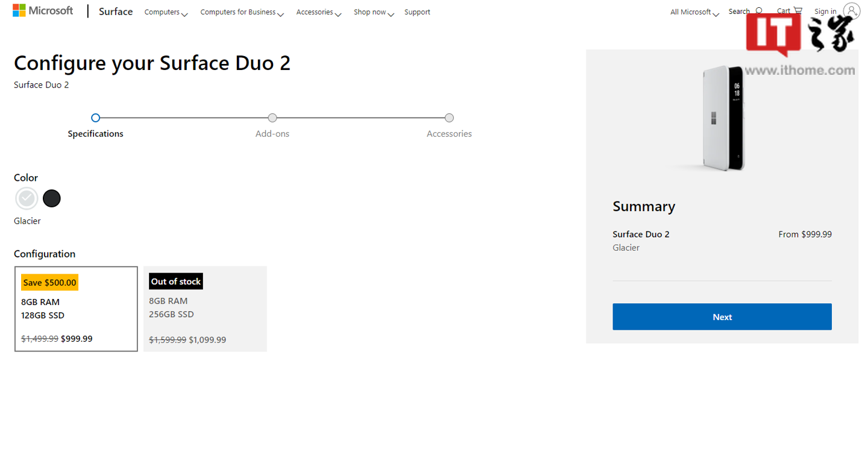Image resolution: width=868 pixels, height=454 pixels.
Task: Click the Next button
Action: [722, 317]
